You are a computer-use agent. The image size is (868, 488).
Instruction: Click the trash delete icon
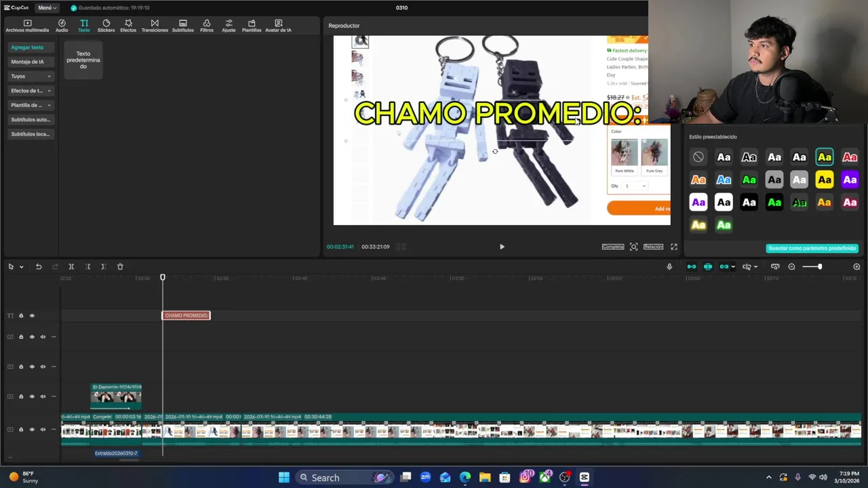pyautogui.click(x=120, y=266)
